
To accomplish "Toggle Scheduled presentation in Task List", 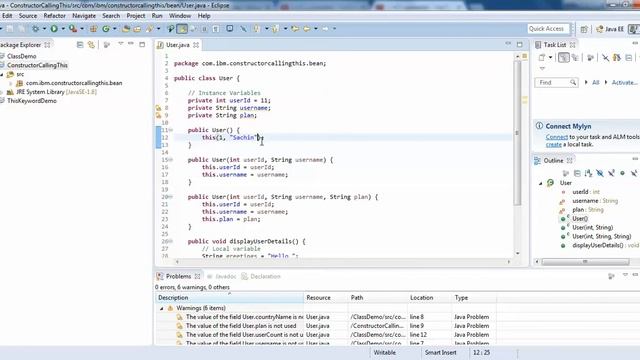I will (x=575, y=58).
